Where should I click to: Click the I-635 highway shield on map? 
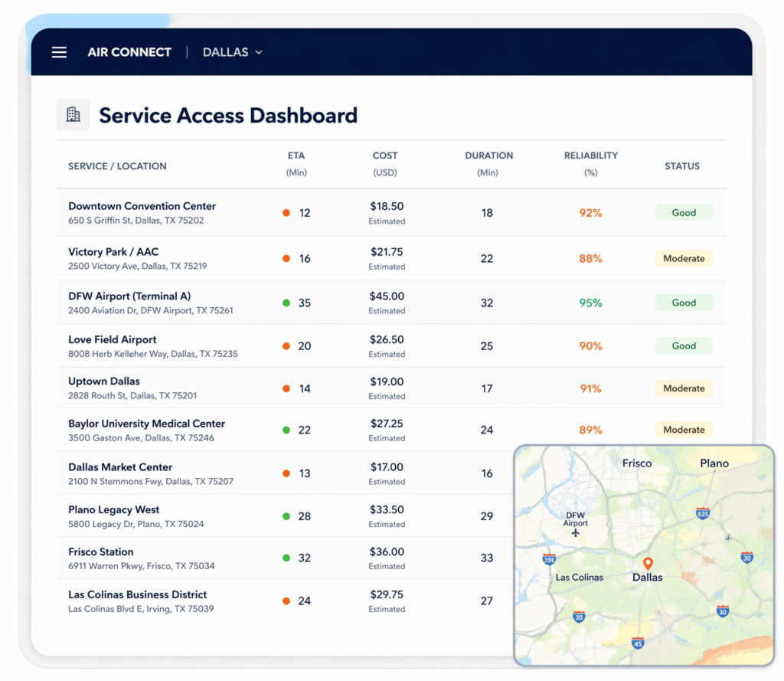pyautogui.click(x=702, y=513)
